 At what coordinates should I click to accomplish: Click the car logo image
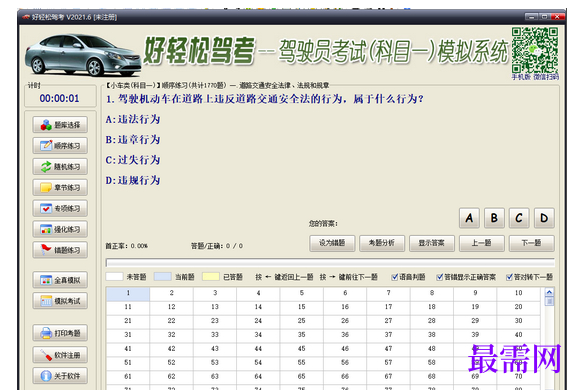pos(82,56)
